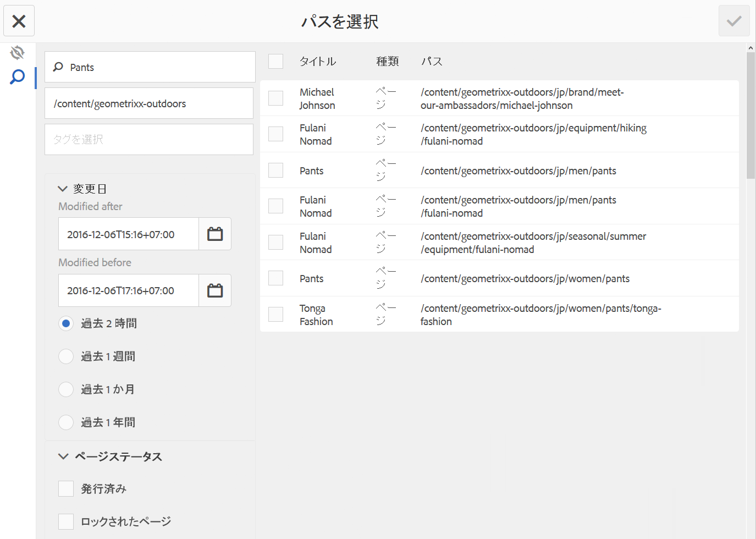Click the Modified after label

pyautogui.click(x=91, y=206)
